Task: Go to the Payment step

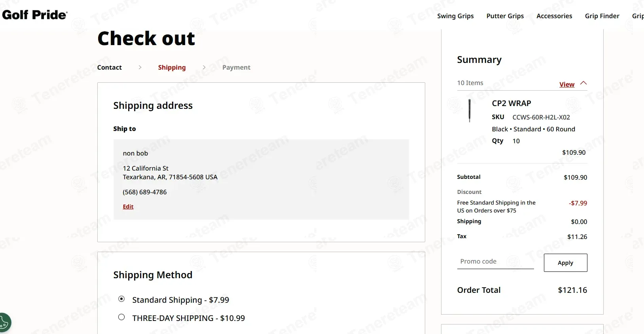Action: pyautogui.click(x=236, y=67)
